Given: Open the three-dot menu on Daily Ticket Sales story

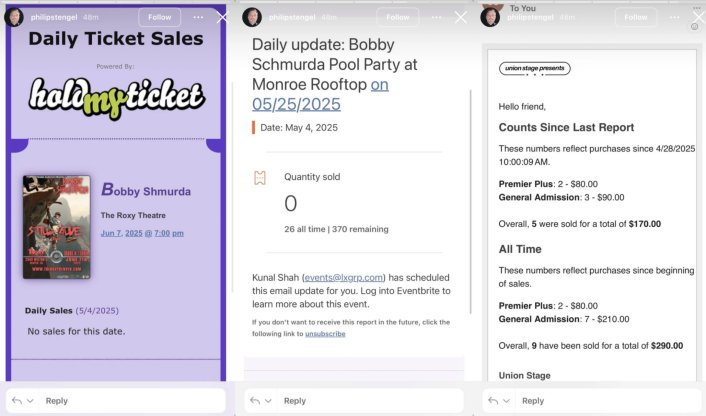Looking at the screenshot, I should pos(198,17).
